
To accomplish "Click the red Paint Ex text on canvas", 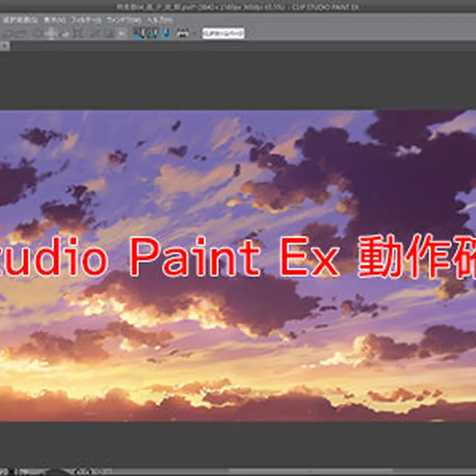I will click(234, 257).
